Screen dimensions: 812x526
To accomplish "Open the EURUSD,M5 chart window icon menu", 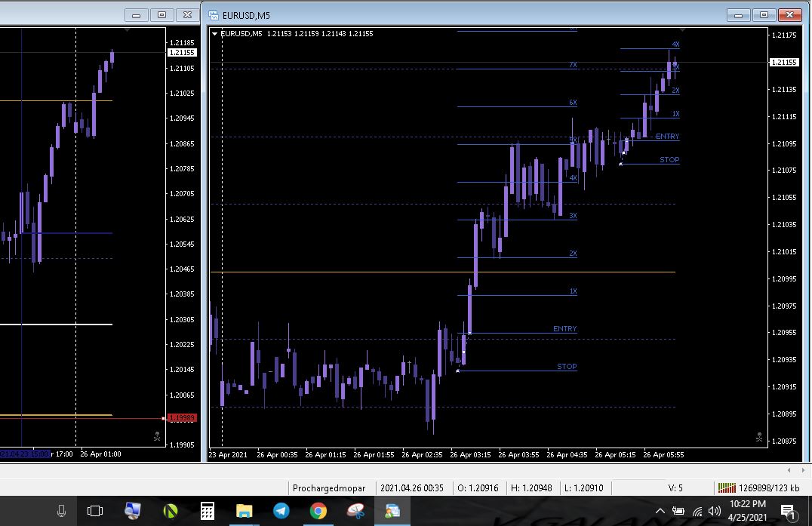I will [214, 15].
